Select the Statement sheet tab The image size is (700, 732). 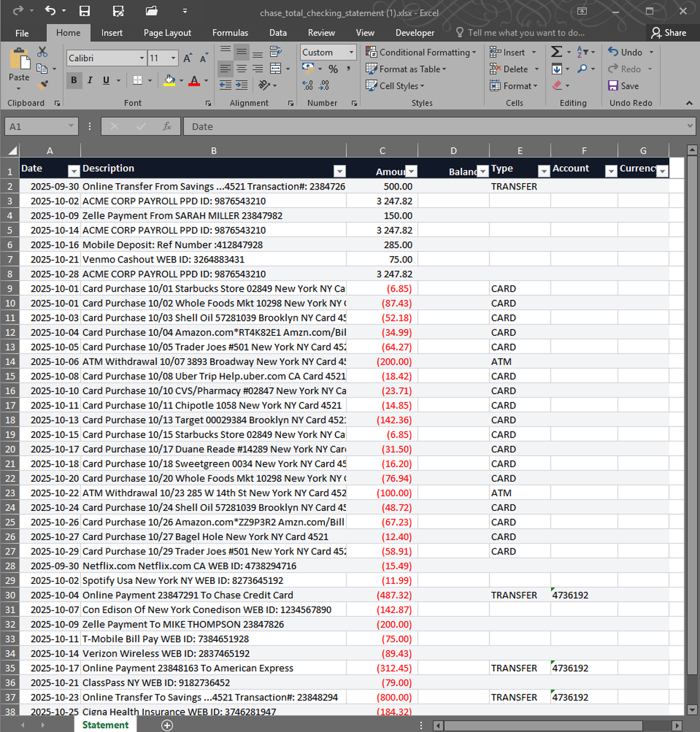pos(106,725)
